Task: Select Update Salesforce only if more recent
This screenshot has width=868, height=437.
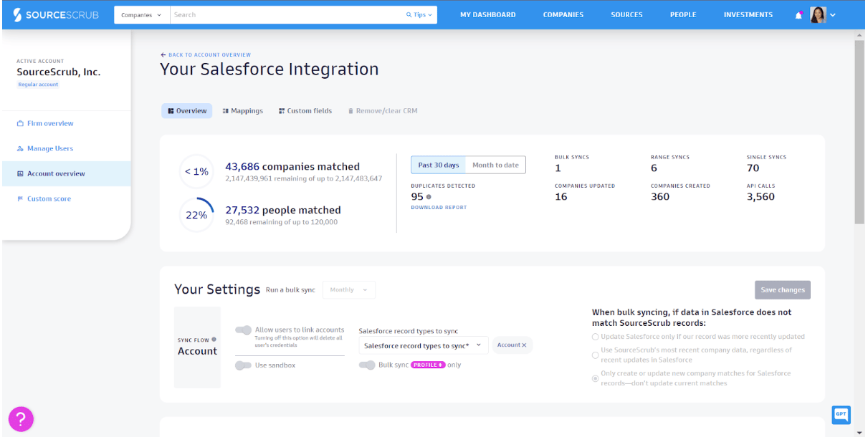Action: tap(595, 337)
